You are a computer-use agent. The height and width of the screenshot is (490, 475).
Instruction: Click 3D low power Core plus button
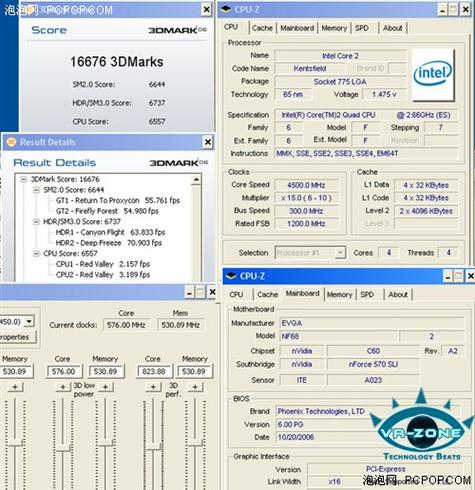pos(63,387)
